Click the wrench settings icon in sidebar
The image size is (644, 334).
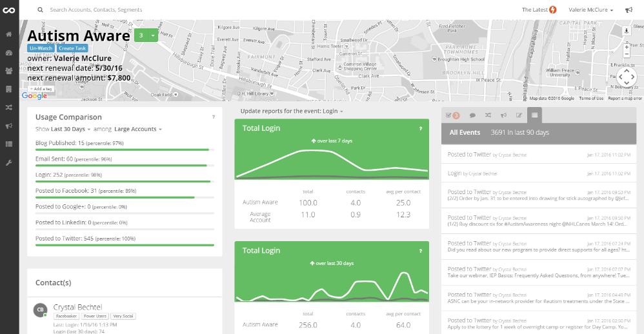coord(8,163)
